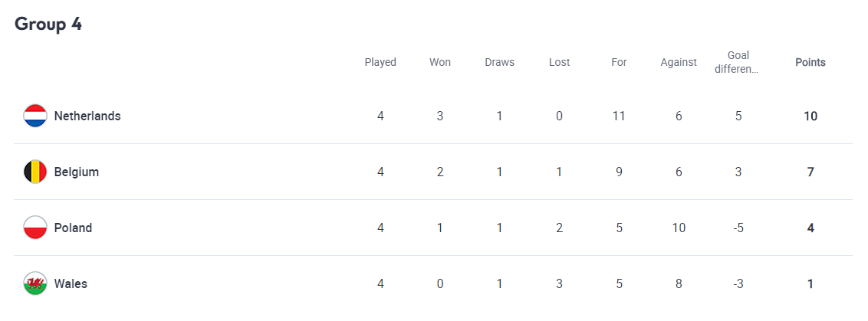The width and height of the screenshot is (868, 321).
Task: Open the Belgium team link
Action: tap(77, 172)
